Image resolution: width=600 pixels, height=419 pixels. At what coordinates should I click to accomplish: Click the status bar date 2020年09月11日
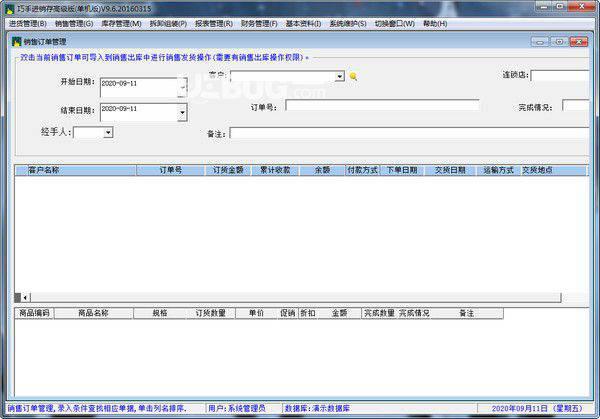(537, 408)
